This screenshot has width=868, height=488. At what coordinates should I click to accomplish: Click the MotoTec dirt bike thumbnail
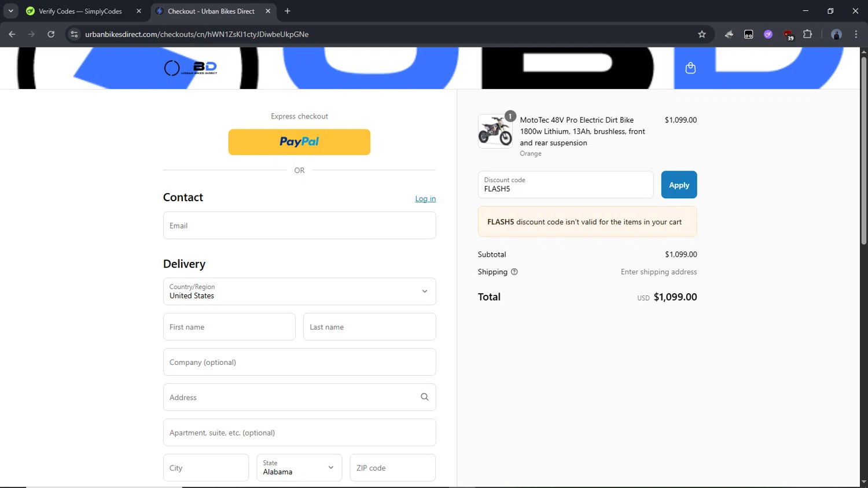pos(495,131)
